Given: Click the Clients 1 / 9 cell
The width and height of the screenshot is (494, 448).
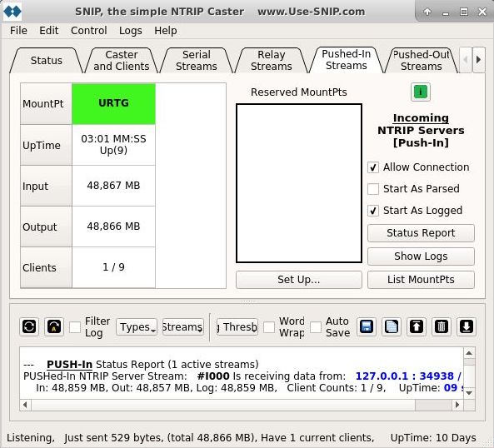Looking at the screenshot, I should (113, 267).
